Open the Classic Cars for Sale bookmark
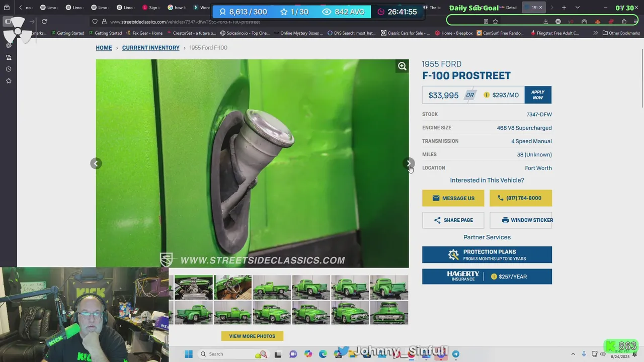 [405, 33]
